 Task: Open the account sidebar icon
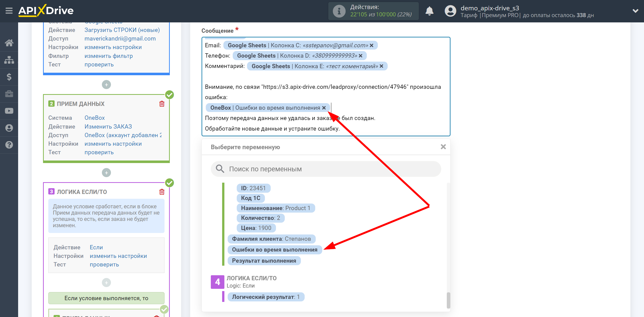coord(9,128)
